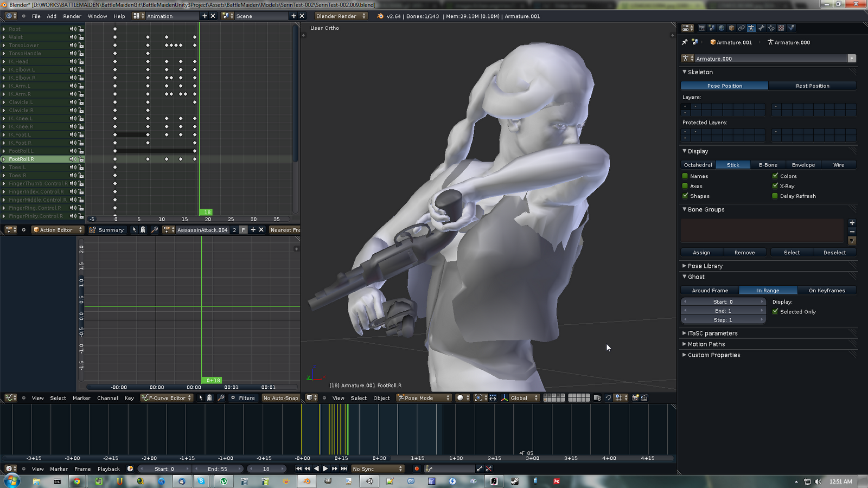Open the Pose Mode dropdown
Image resolution: width=868 pixels, height=488 pixels.
click(x=424, y=398)
